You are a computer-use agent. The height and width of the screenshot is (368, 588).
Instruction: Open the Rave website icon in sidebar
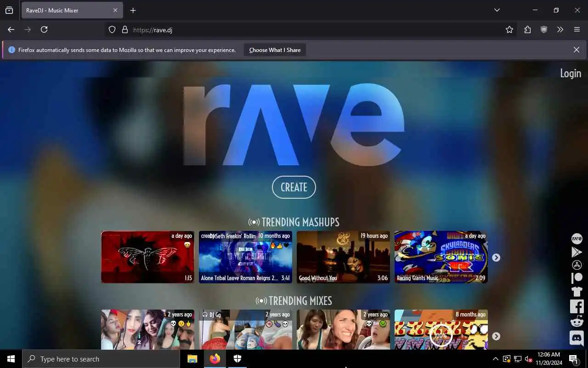pos(577,238)
